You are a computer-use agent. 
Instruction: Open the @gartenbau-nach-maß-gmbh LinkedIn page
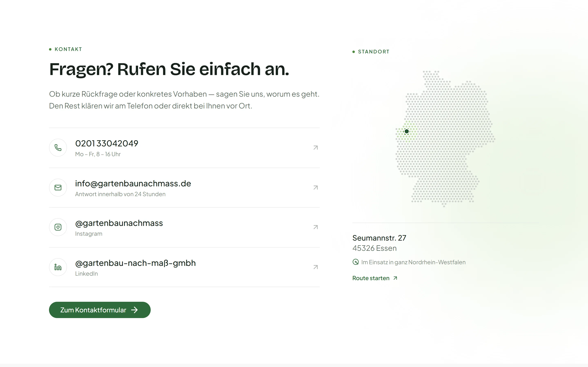pyautogui.click(x=135, y=263)
